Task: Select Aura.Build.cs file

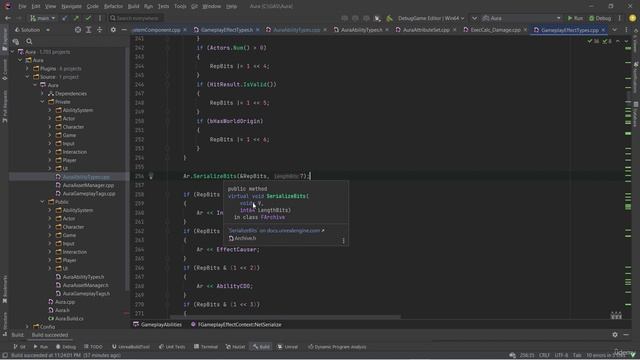Action: [69, 318]
